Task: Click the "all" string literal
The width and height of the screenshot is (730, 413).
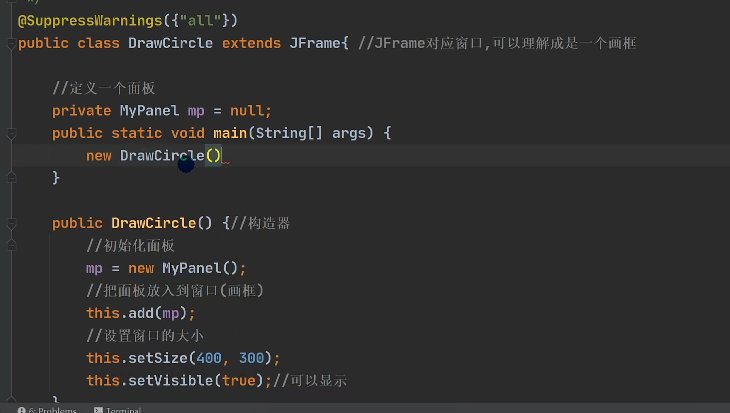Action: 200,20
